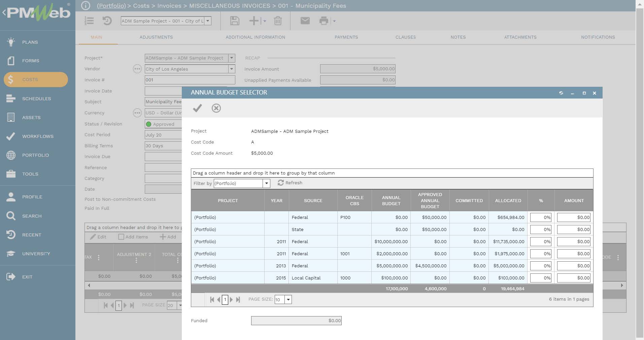The width and height of the screenshot is (644, 340).
Task: Open the page size 10 dropdown
Action: tap(288, 299)
